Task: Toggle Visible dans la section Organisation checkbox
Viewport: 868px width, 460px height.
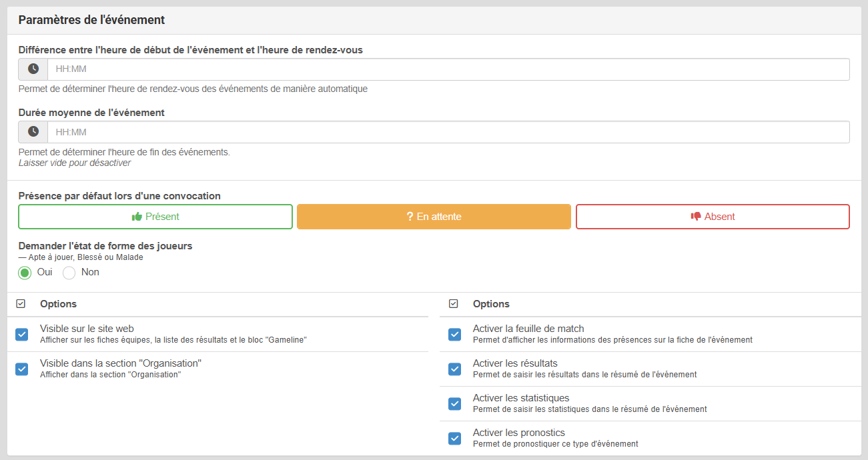Action: point(22,369)
